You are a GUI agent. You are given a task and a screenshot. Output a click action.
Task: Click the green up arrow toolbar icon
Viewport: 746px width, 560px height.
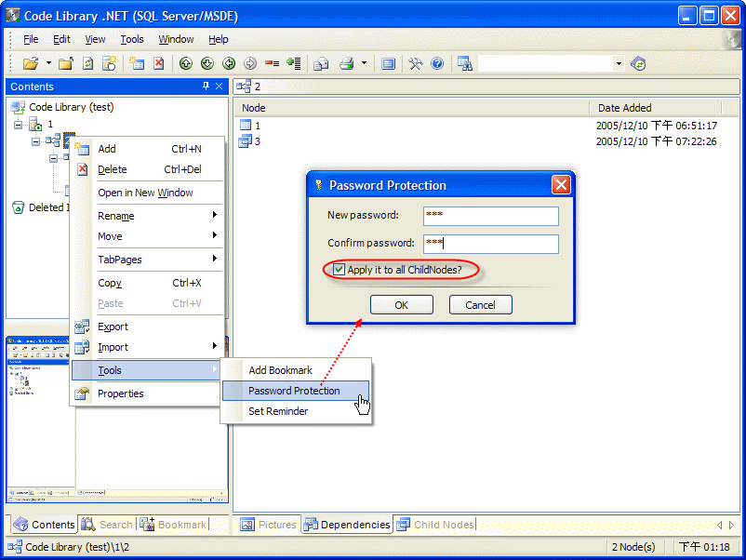coord(185,63)
